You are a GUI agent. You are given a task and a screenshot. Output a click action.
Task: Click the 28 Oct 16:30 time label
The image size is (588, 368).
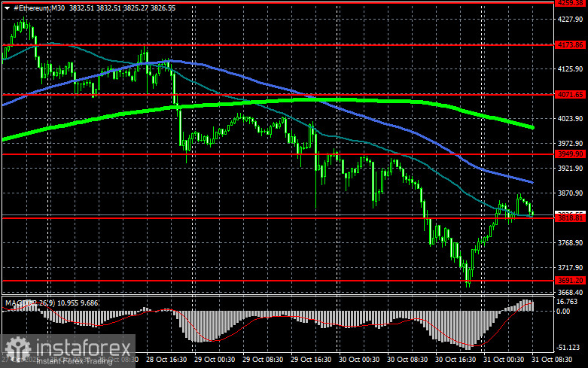tap(166, 360)
